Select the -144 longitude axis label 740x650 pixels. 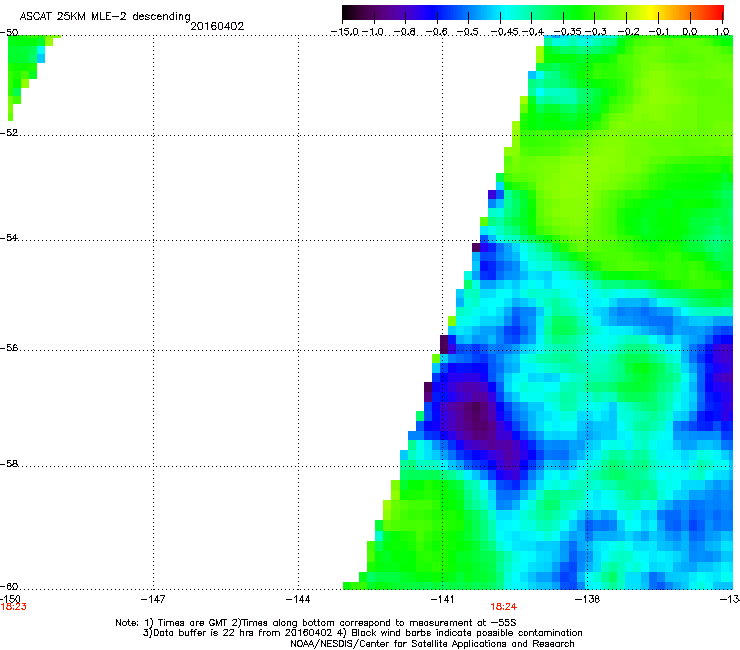298,599
